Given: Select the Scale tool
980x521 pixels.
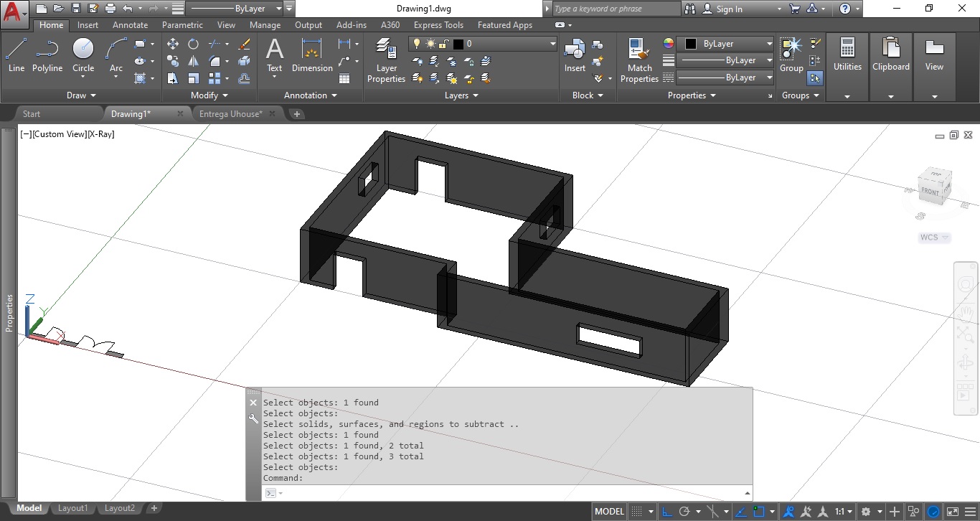Looking at the screenshot, I should coord(193,78).
